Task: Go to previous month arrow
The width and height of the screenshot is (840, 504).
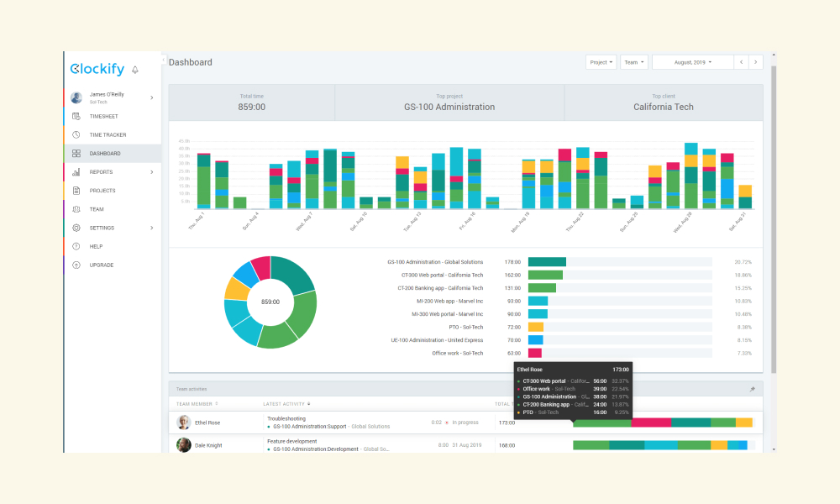Action: click(741, 62)
